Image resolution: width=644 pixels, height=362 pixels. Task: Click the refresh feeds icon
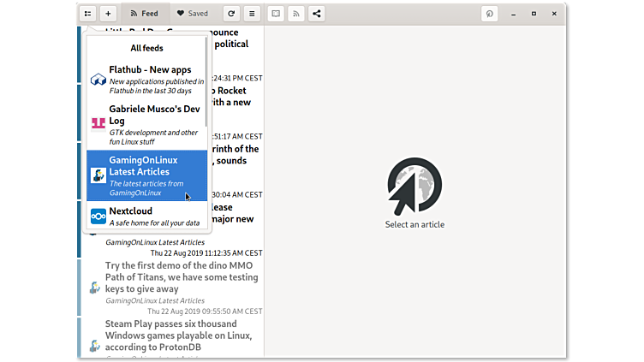tap(231, 14)
